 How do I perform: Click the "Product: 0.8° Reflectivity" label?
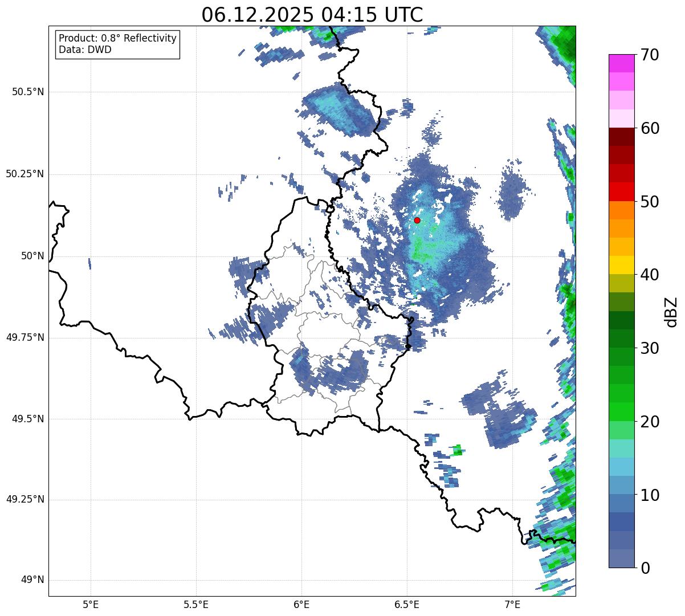coord(118,38)
